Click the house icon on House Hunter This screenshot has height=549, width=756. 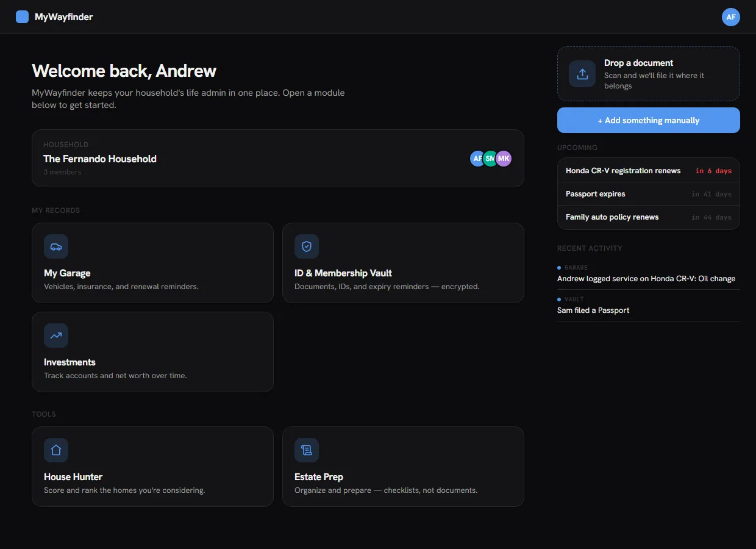[56, 450]
